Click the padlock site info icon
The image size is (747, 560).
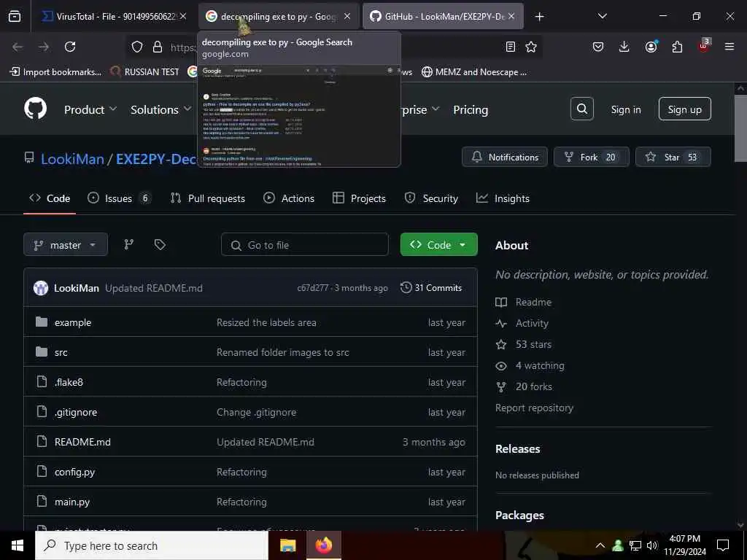pos(158,47)
